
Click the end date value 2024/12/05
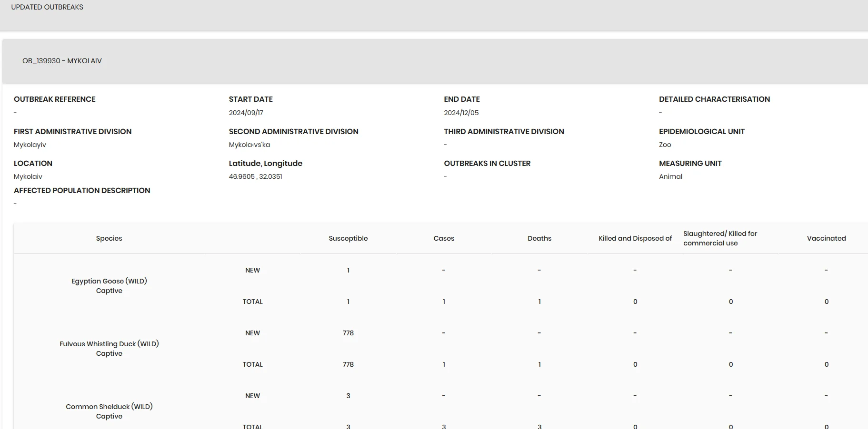(461, 113)
